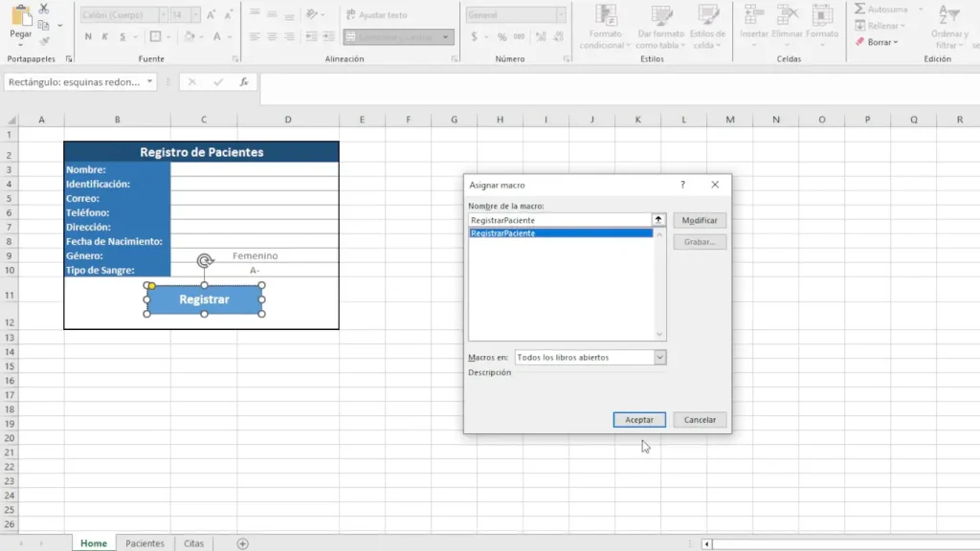The height and width of the screenshot is (551, 980).
Task: Click the rotation handle above Registrar shape
Action: (205, 260)
